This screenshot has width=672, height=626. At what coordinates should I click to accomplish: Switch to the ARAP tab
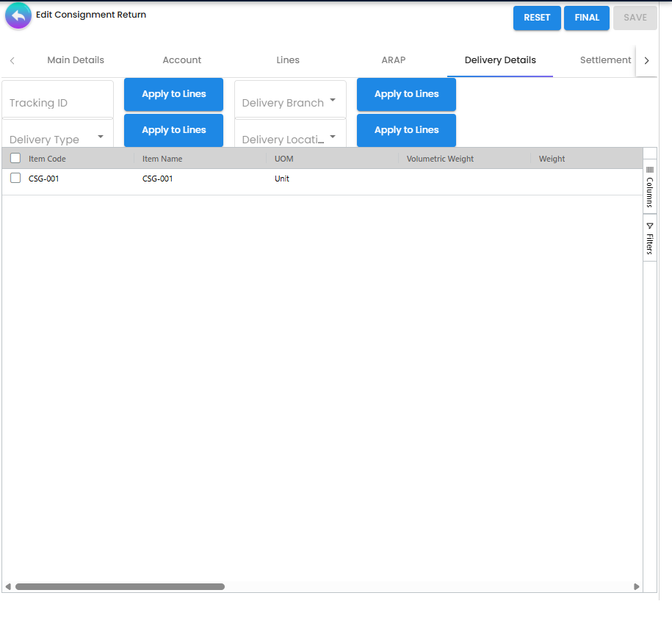(394, 60)
